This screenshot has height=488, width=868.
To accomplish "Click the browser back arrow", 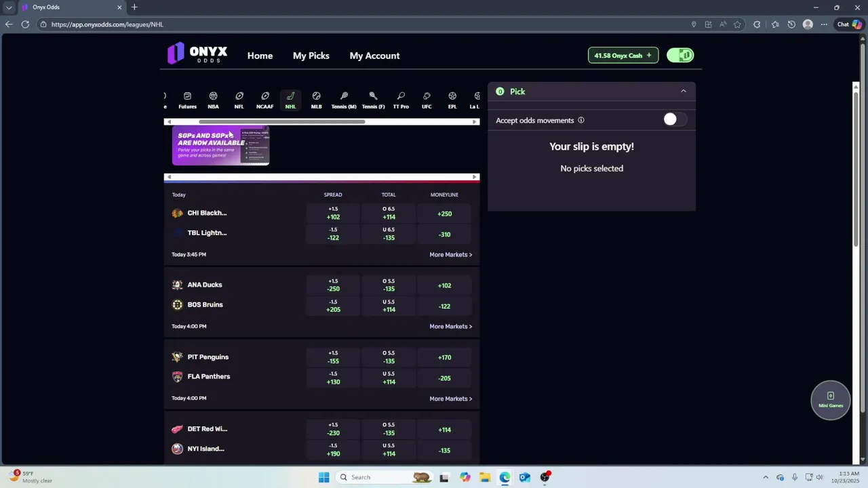I will pos(8,24).
